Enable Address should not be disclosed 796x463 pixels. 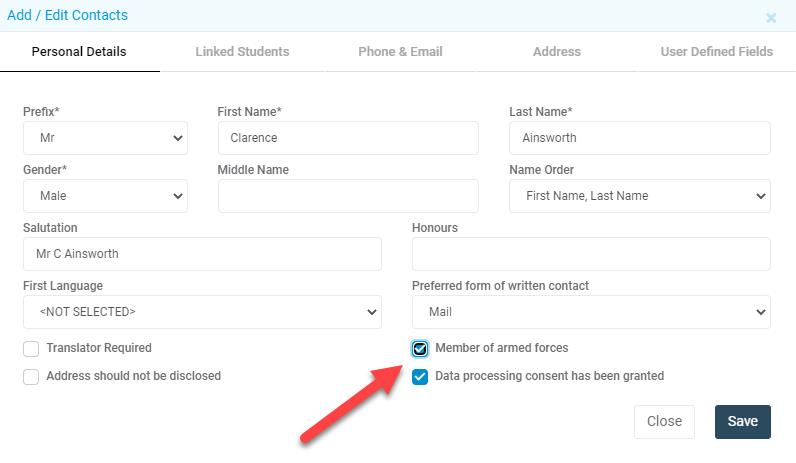point(31,377)
